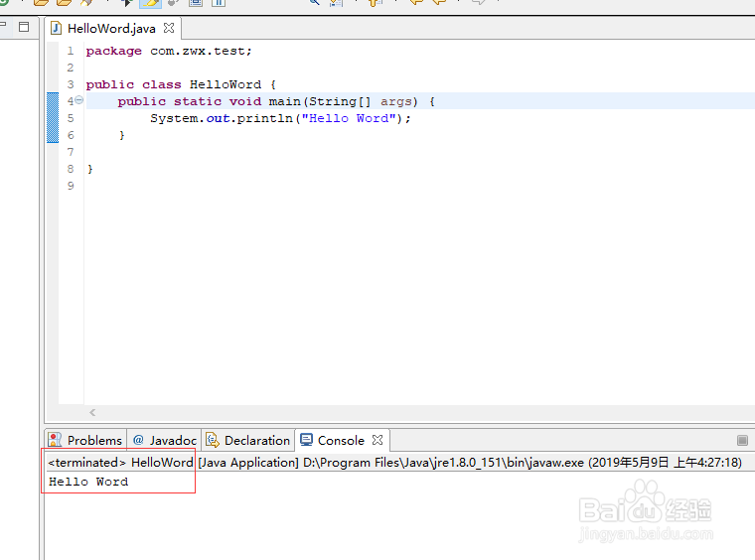
Task: Click line number 1 in the gutter
Action: [x=71, y=51]
